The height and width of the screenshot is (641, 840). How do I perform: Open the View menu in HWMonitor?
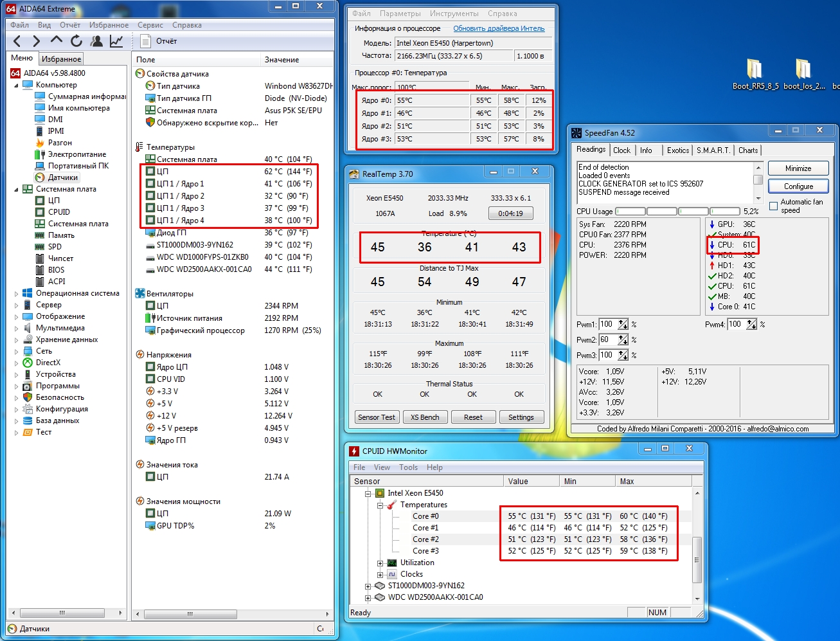click(382, 467)
